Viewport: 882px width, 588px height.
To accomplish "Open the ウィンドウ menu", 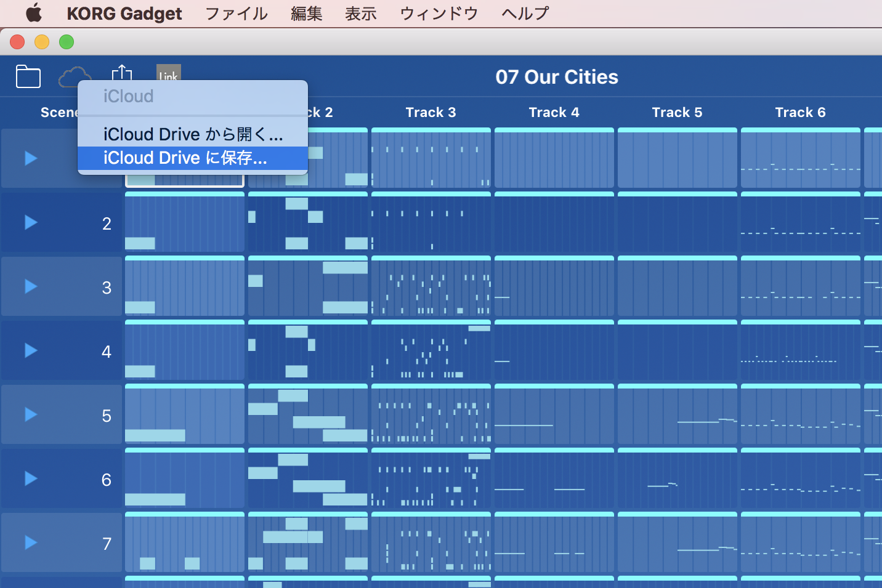I will (x=439, y=14).
